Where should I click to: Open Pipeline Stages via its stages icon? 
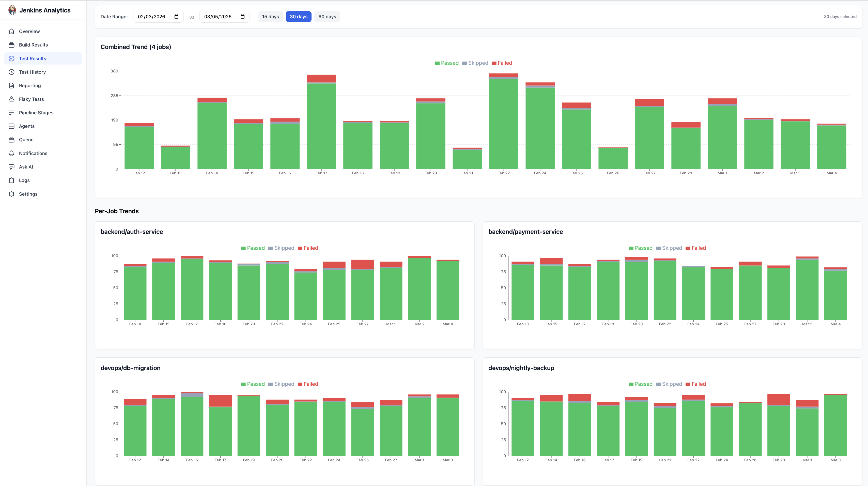[x=12, y=113]
